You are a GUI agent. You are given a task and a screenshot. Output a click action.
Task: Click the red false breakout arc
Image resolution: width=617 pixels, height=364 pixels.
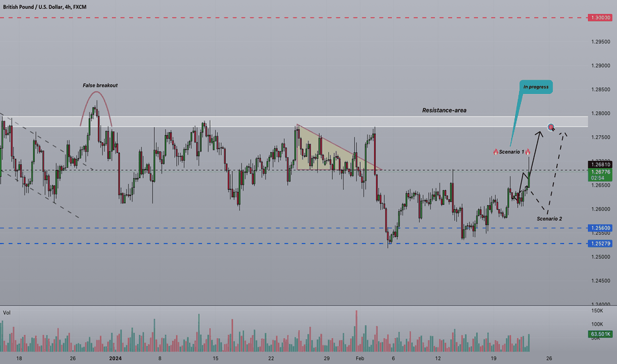(x=97, y=107)
